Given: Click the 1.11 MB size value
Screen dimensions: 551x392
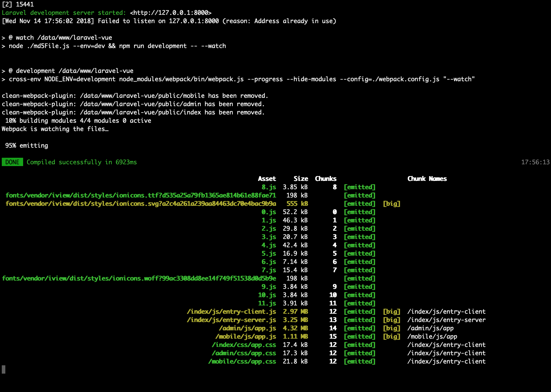Looking at the screenshot, I should (295, 337).
